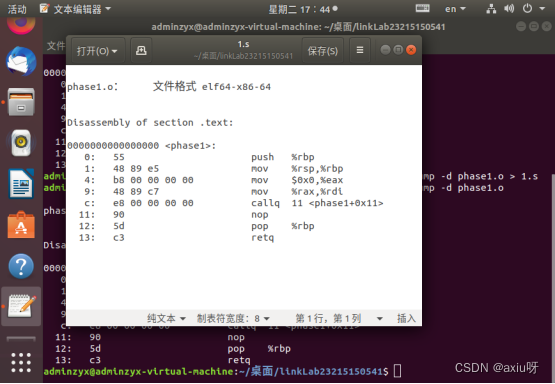This screenshot has width=555, height=384.
Task: Click terminal title adminzyx-virtual-machine
Action: point(298,27)
